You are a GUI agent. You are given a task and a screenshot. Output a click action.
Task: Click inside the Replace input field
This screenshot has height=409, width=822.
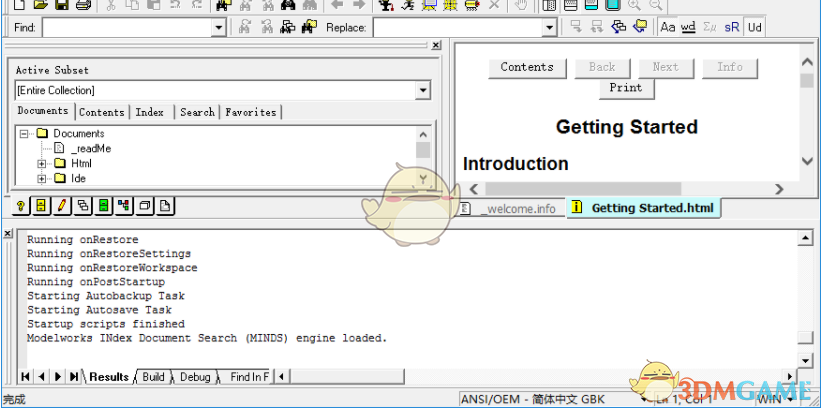(458, 28)
